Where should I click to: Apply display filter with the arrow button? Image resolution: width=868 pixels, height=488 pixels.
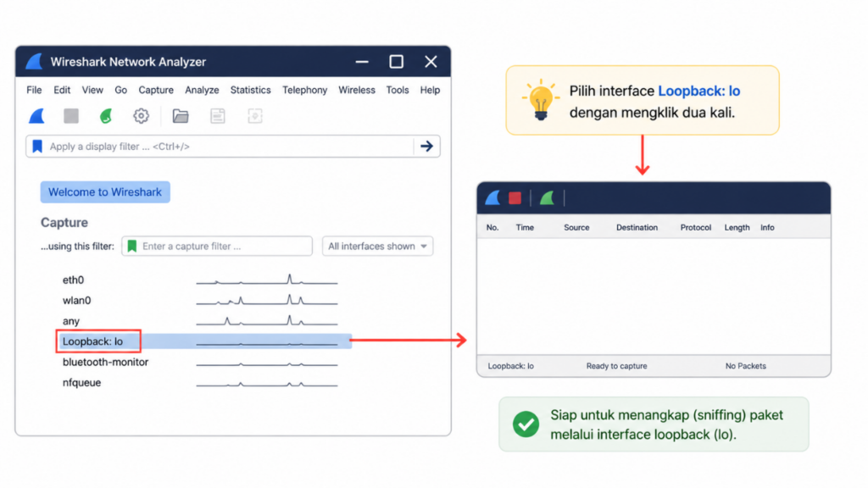coord(427,146)
